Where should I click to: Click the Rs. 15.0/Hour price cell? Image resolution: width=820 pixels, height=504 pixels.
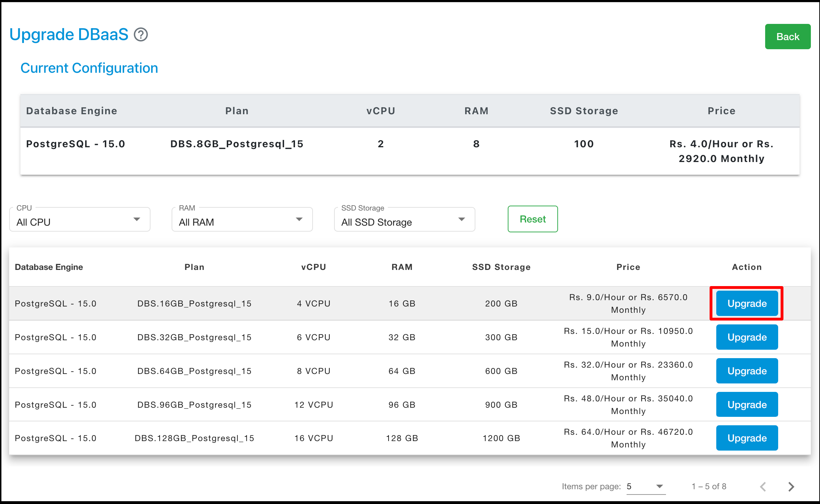click(x=628, y=337)
